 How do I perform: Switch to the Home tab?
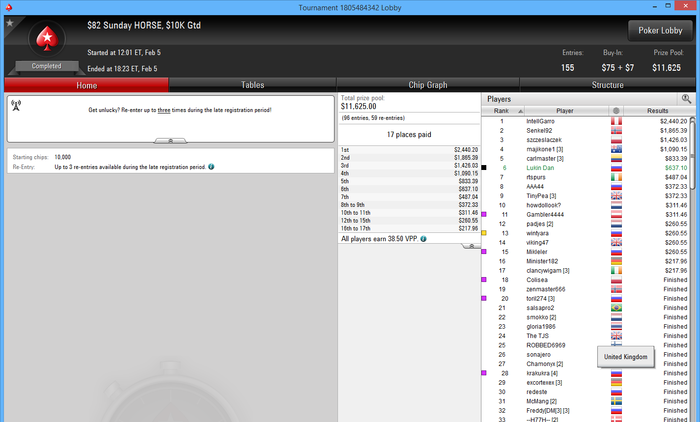tap(87, 85)
